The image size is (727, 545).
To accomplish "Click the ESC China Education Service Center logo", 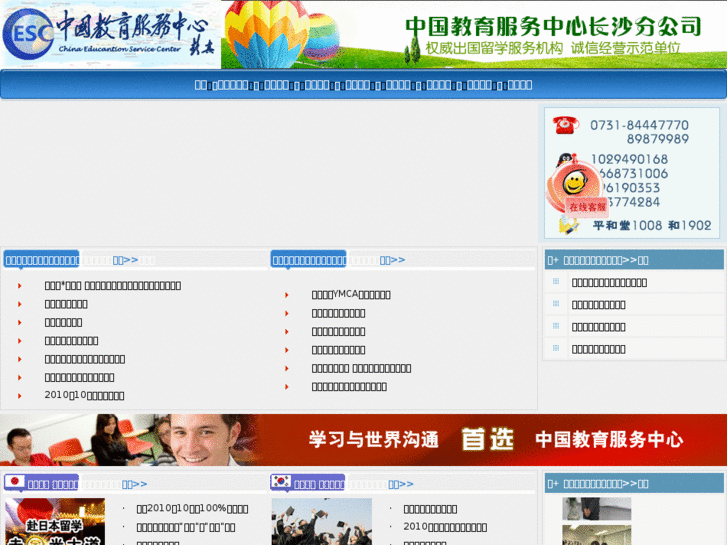I will 110,35.
